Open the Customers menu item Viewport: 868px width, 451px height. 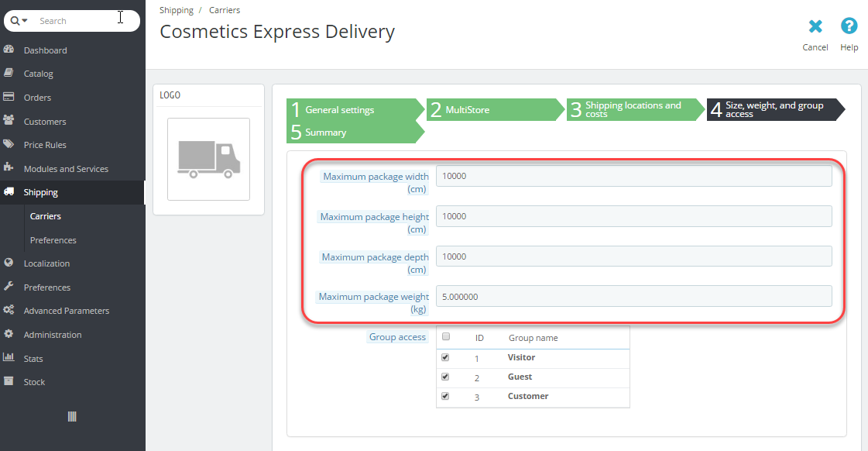pyautogui.click(x=45, y=122)
